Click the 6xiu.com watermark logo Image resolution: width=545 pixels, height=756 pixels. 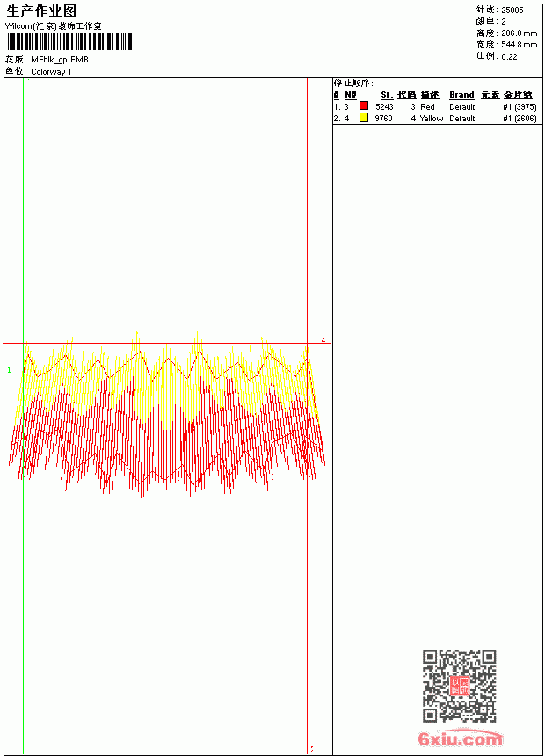click(x=461, y=738)
